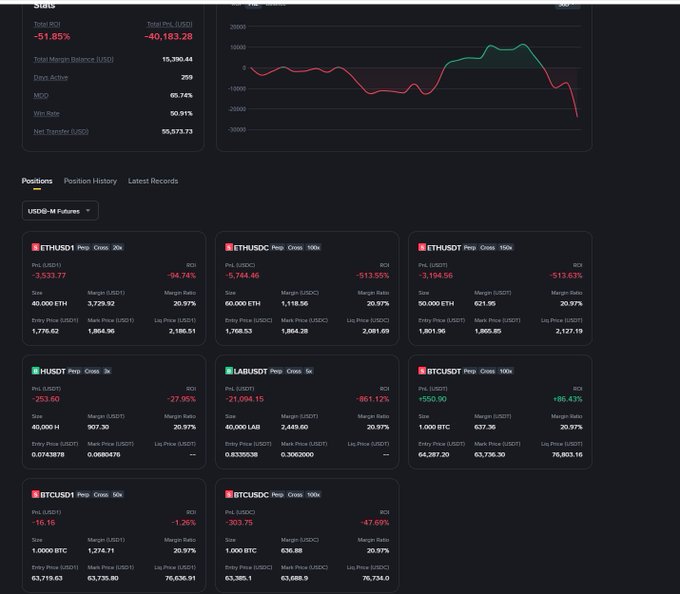The width and height of the screenshot is (680, 594).
Task: Open the ETHUSDC position title
Action: point(251,248)
